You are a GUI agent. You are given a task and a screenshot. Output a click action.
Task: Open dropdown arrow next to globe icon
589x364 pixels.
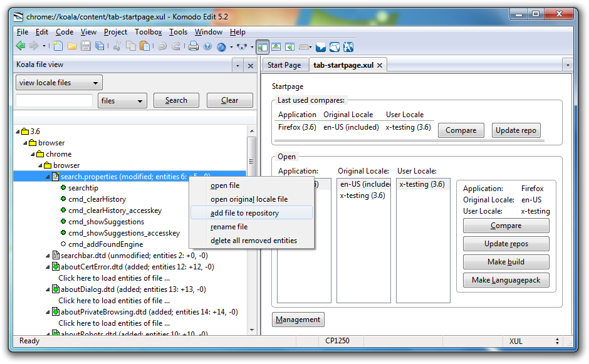tap(231, 47)
